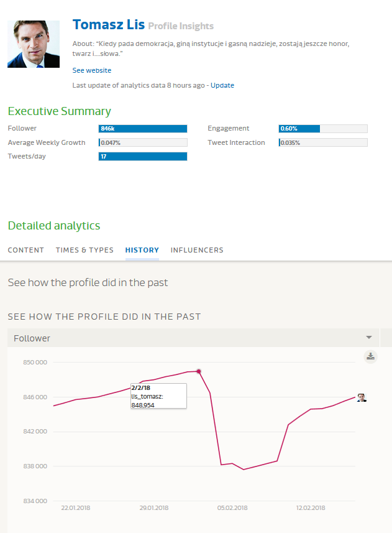Image resolution: width=392 pixels, height=533 pixels.
Task: Click the Tweet Interaction 0.035% bar
Action: pyautogui.click(x=323, y=142)
